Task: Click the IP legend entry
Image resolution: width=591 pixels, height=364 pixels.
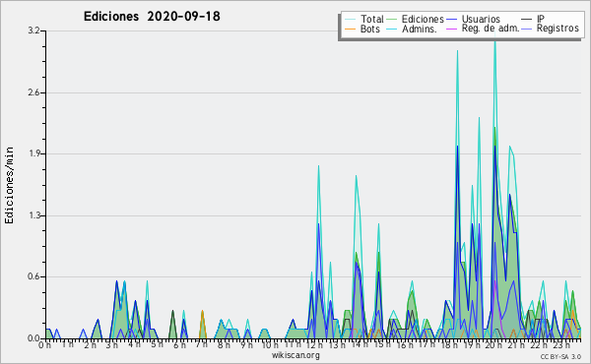Action: coord(533,19)
